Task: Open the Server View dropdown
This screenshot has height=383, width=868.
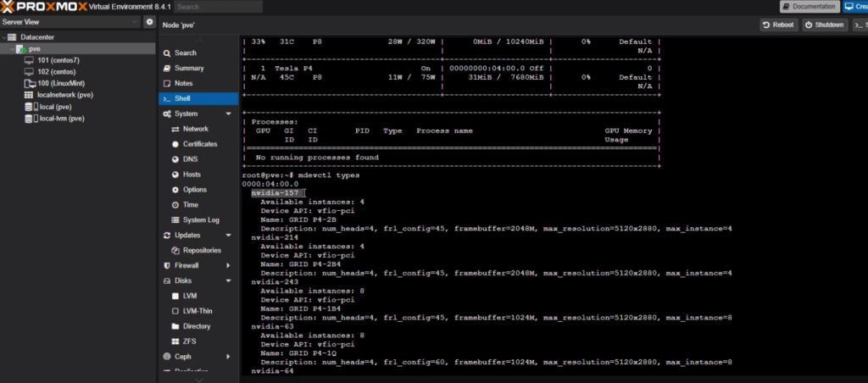Action: click(x=70, y=22)
